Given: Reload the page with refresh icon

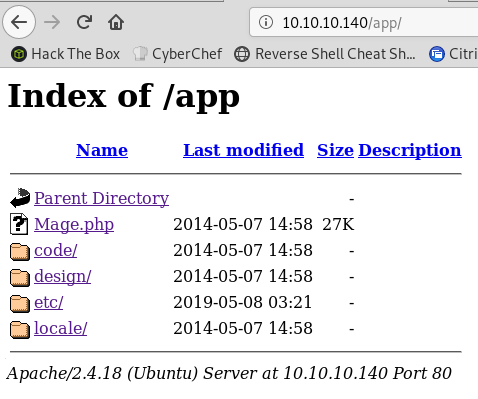Looking at the screenshot, I should click(x=84, y=22).
